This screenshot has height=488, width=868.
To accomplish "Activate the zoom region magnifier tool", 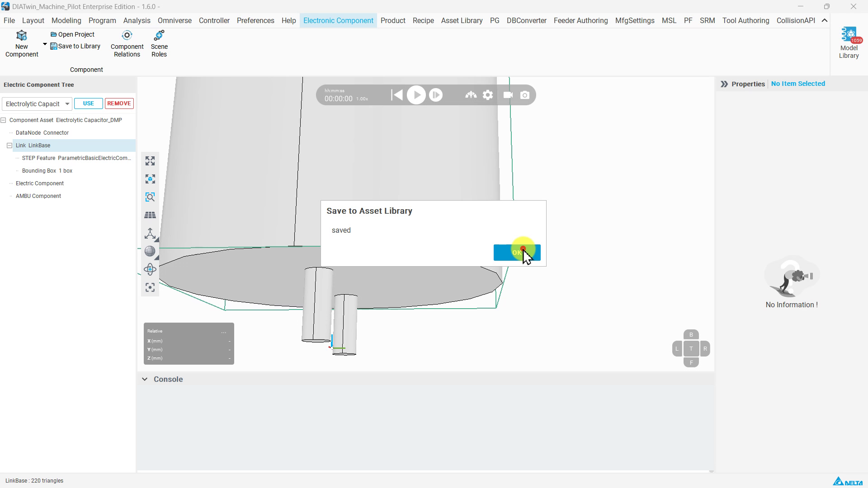I will tap(150, 197).
